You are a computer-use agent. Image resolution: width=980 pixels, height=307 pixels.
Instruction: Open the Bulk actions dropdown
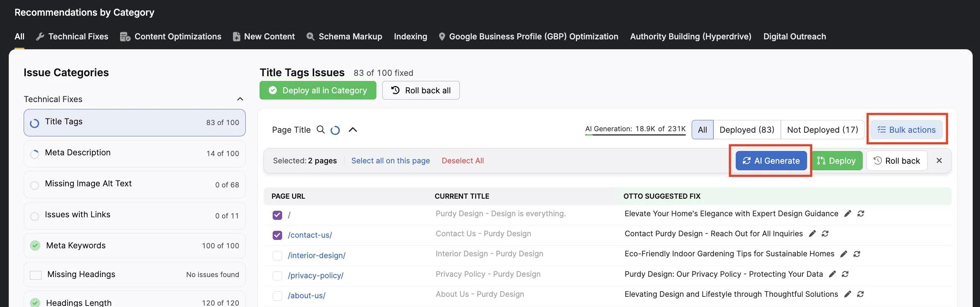(x=906, y=130)
